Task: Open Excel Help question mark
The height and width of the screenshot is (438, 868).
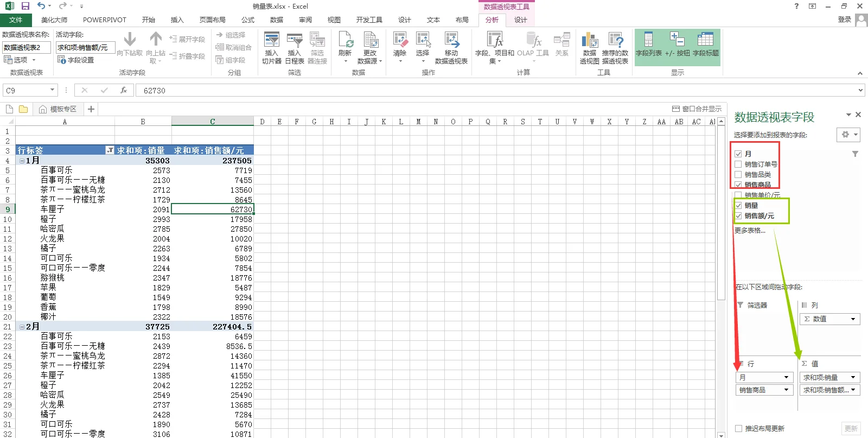Action: [x=796, y=6]
